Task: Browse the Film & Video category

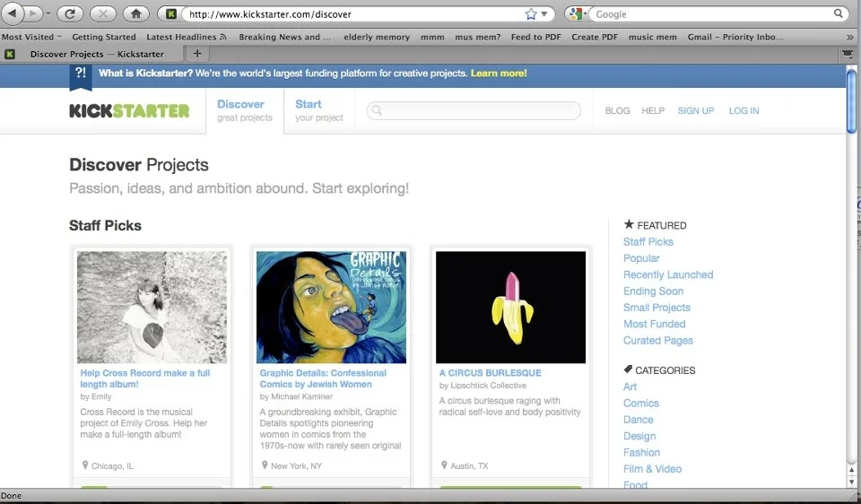Action: pyautogui.click(x=652, y=469)
